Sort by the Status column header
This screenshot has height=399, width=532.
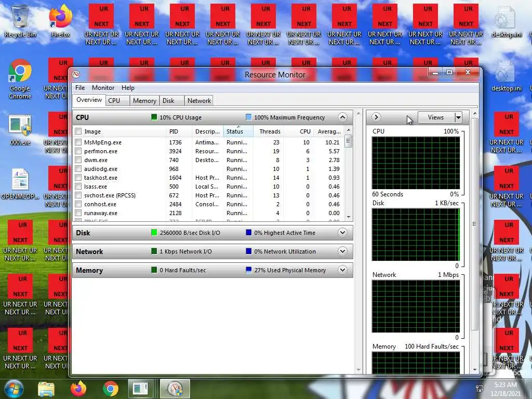click(x=238, y=131)
